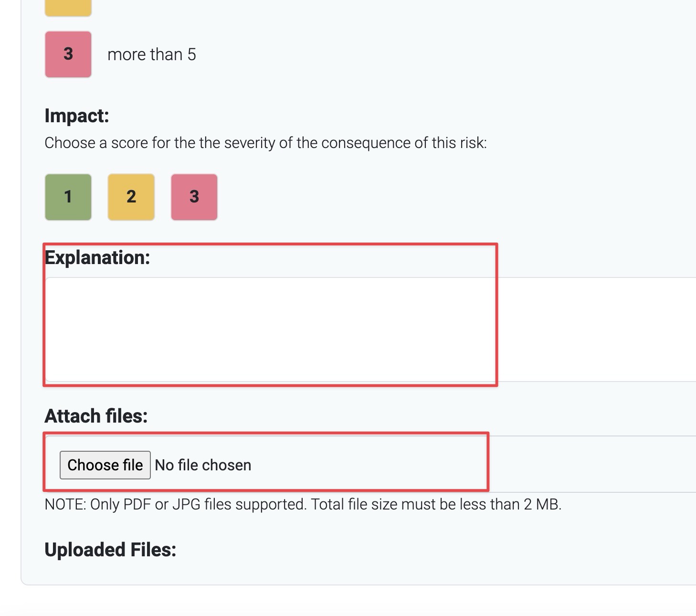Click the severity score instruction text
Screen dimensions: 696x616
pos(265,143)
